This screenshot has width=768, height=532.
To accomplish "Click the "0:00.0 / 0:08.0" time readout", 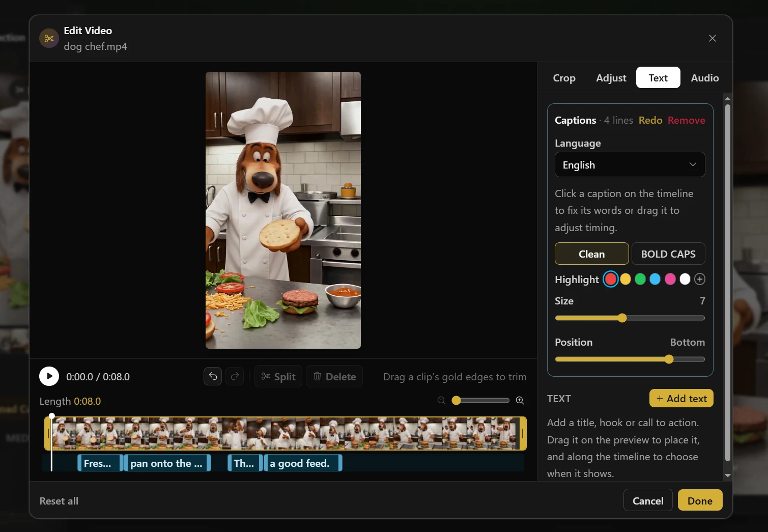I will click(x=98, y=377).
